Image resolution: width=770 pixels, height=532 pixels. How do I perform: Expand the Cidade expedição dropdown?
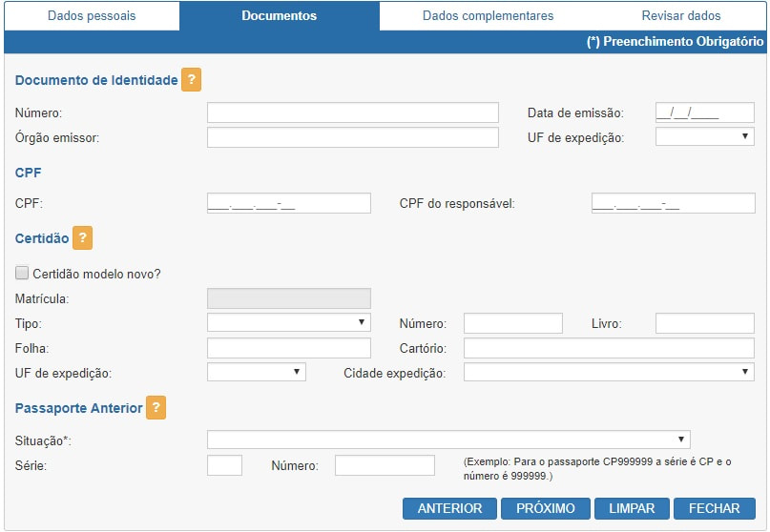(x=608, y=372)
